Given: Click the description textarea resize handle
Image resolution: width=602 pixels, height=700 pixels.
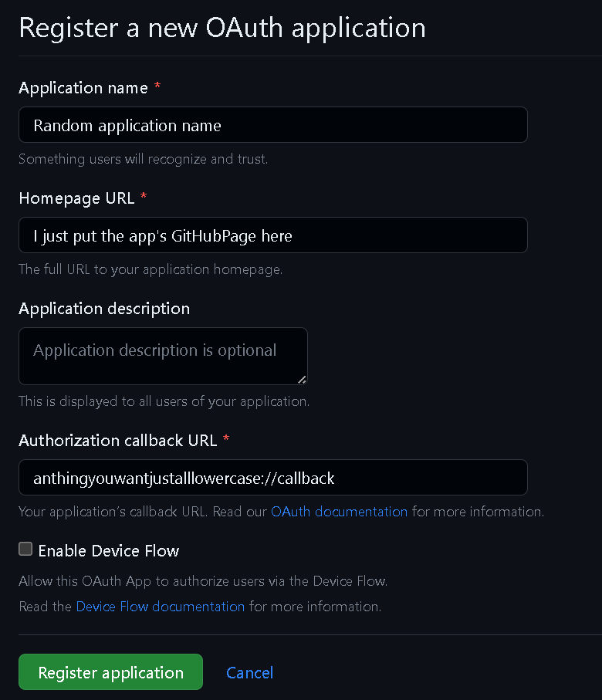Looking at the screenshot, I should pyautogui.click(x=302, y=379).
